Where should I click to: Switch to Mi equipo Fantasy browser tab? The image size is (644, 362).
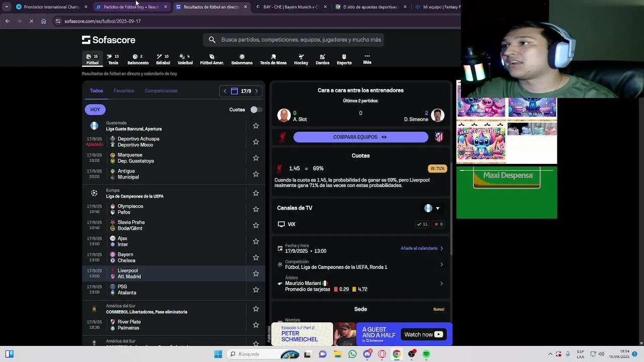[437, 7]
